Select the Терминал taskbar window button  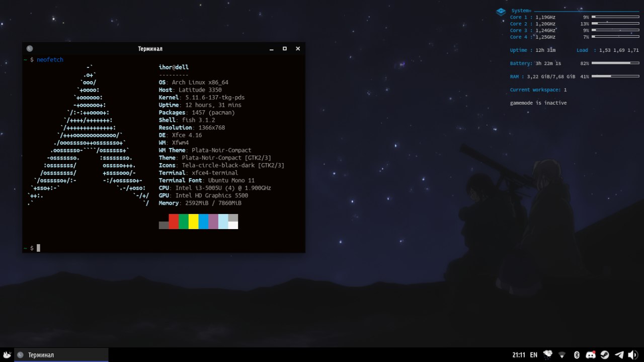pyautogui.click(x=61, y=355)
